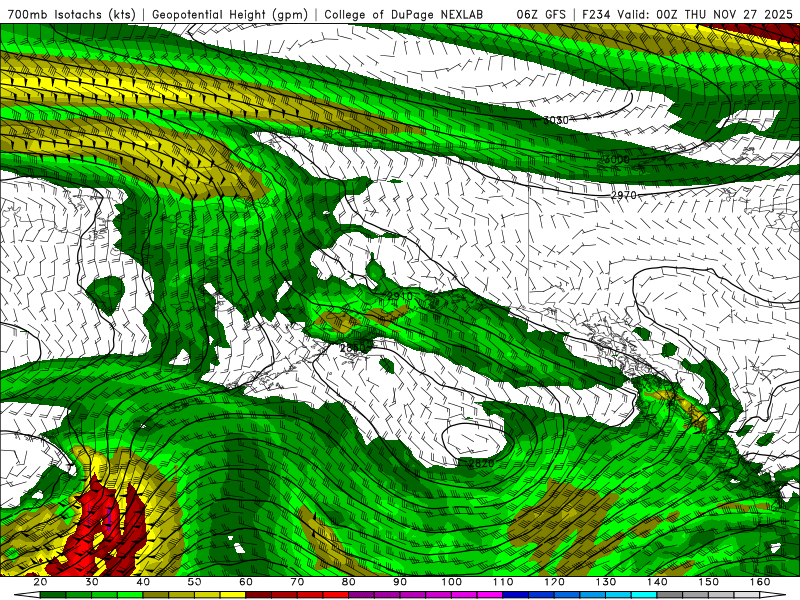Click the 120 kts scale label
The height and width of the screenshot is (600, 800).
(554, 582)
